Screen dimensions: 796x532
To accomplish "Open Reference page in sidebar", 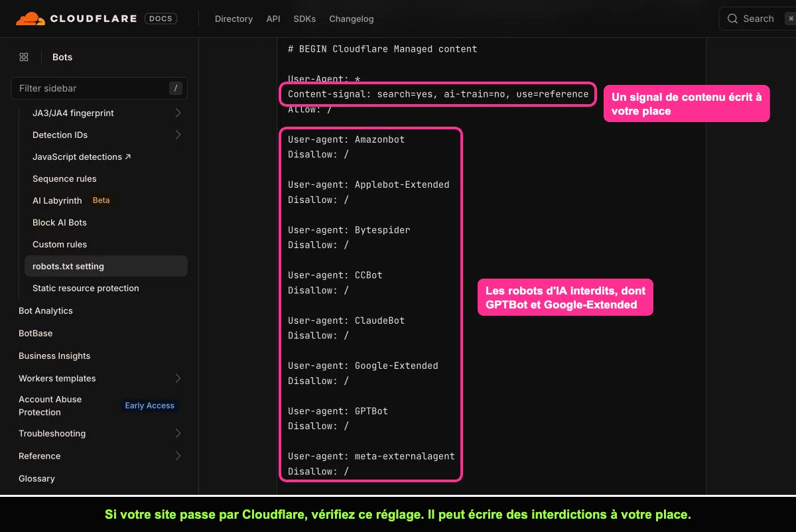I will point(39,456).
